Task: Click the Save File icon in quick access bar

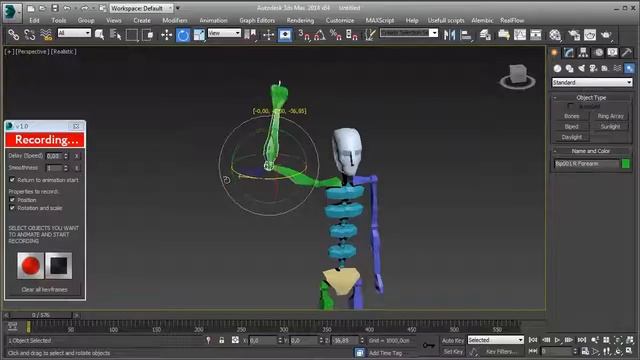Action: tap(55, 8)
